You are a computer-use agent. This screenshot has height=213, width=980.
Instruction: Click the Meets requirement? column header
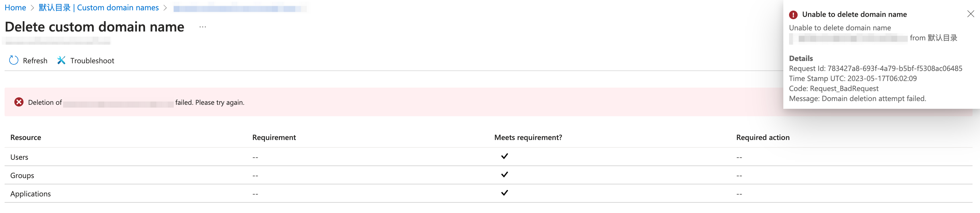click(x=528, y=137)
